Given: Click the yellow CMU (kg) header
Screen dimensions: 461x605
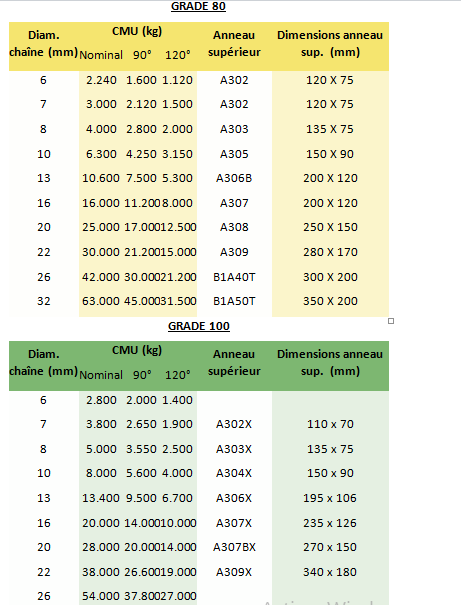Looking at the screenshot, I should 137,31.
